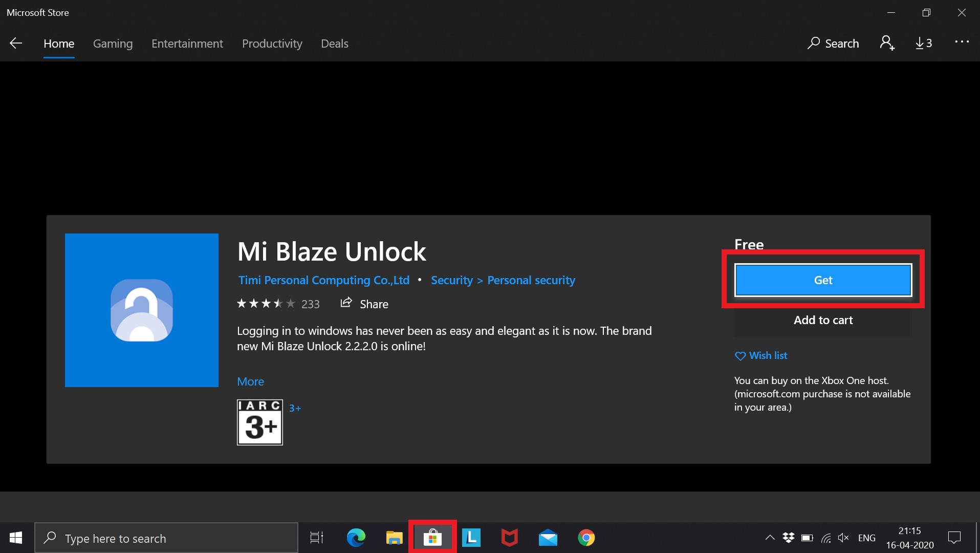Click the Get button to install
This screenshot has width=980, height=553.
point(822,280)
